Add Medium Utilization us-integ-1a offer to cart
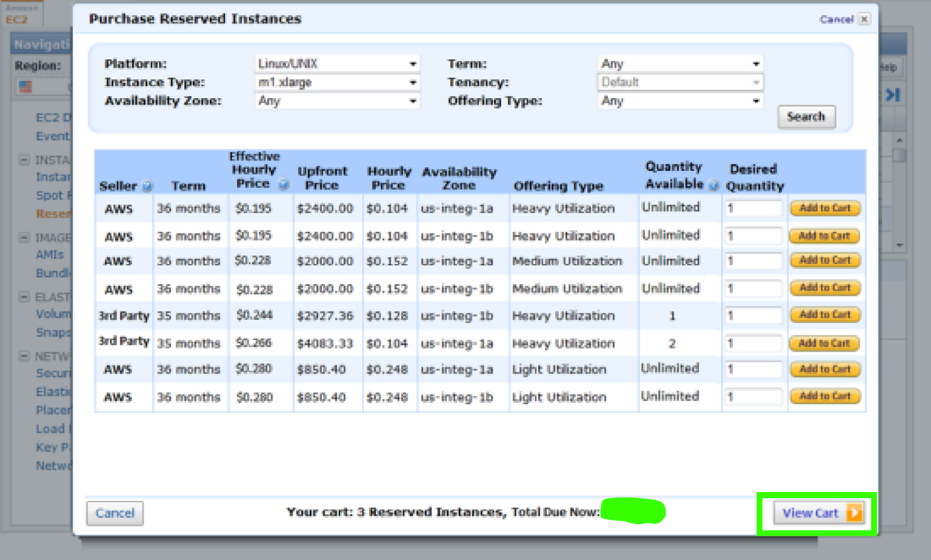931x560 pixels. (825, 260)
